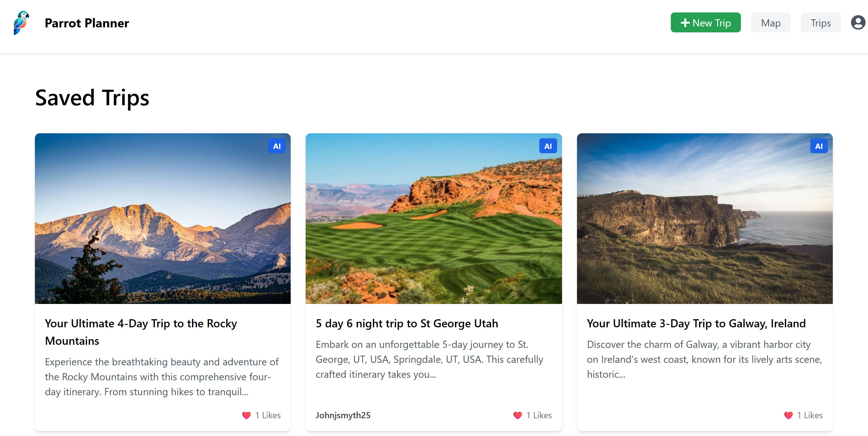This screenshot has width=868, height=436.
Task: Toggle heart on Galway Ireland trip
Action: tap(788, 415)
